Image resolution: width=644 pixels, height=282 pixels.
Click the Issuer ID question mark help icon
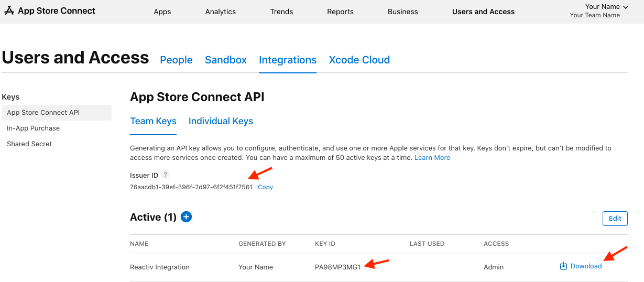tap(165, 175)
